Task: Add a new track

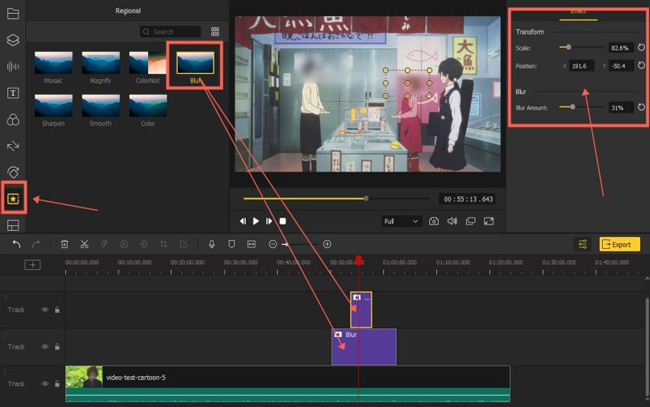Action: (32, 264)
